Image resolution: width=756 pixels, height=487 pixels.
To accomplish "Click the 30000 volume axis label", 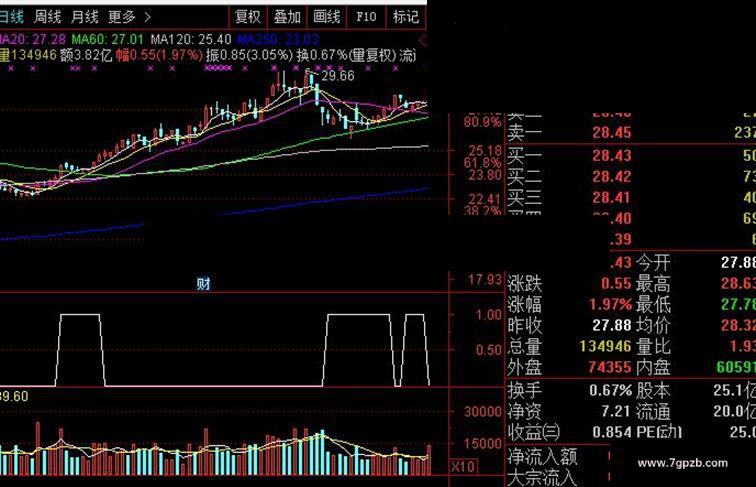I will click(x=483, y=411).
